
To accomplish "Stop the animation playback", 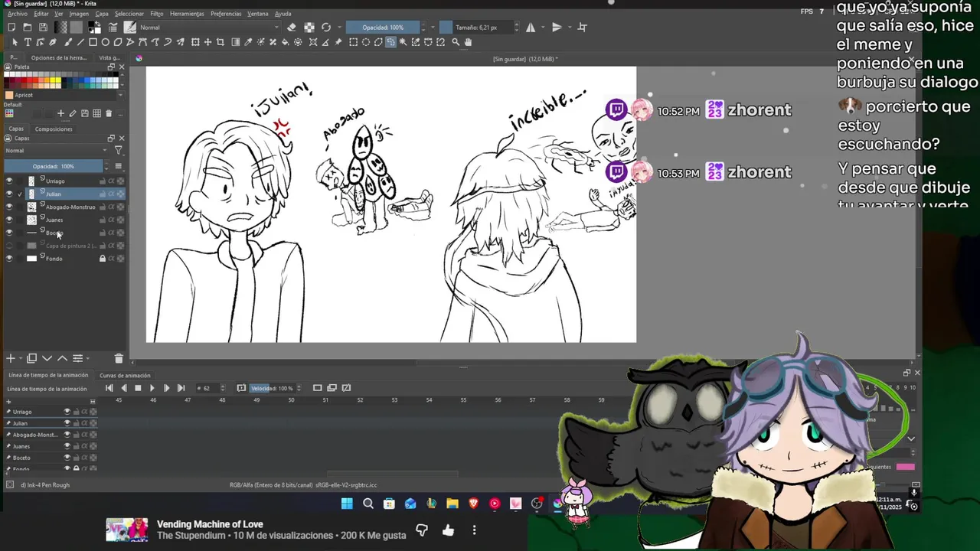I will tap(138, 388).
